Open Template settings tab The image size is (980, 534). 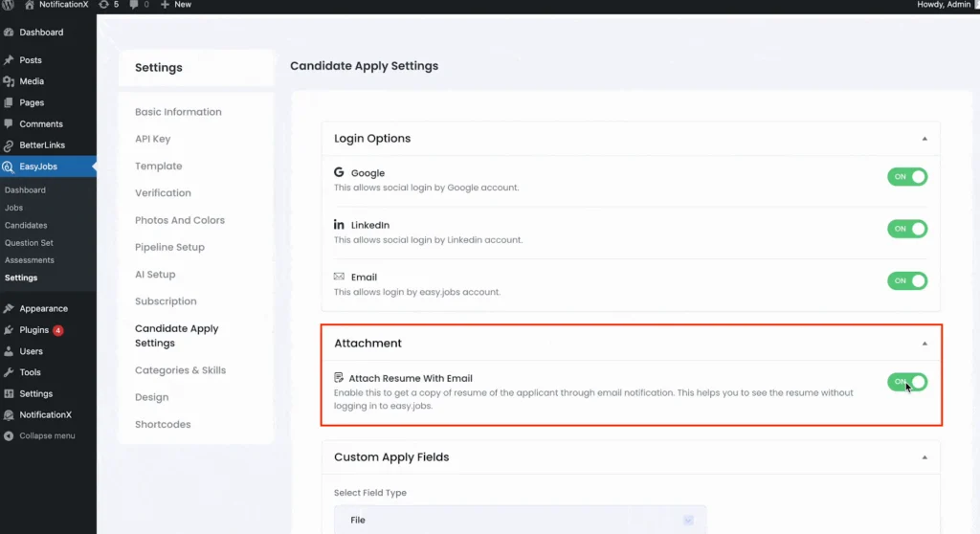pyautogui.click(x=159, y=166)
